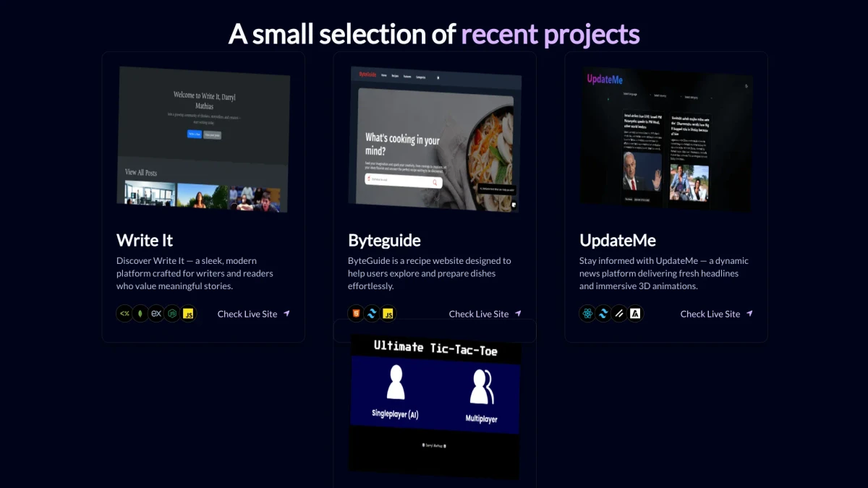Screen dimensions: 868x488
Task: Click the JS icon on Write It card
Action: click(188, 314)
